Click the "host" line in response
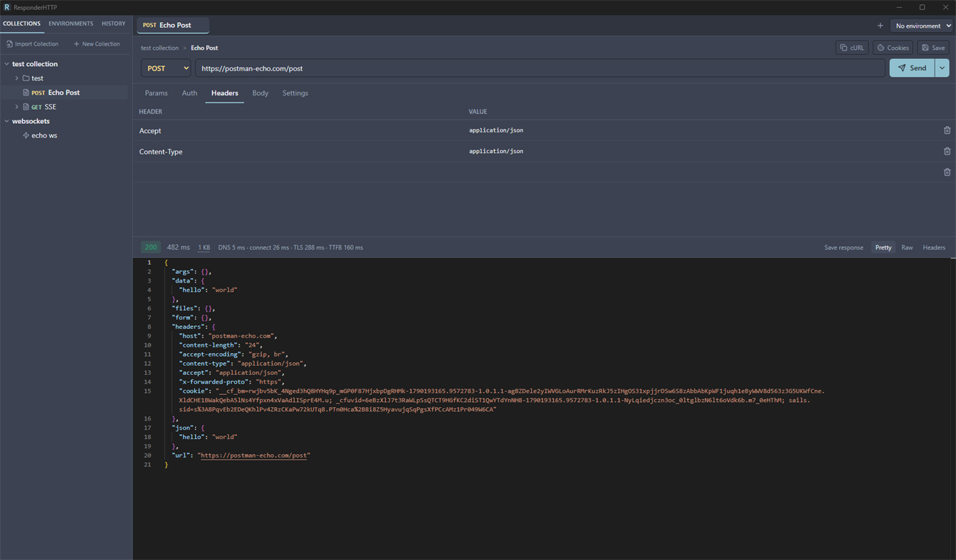This screenshot has height=560, width=956. pos(228,336)
